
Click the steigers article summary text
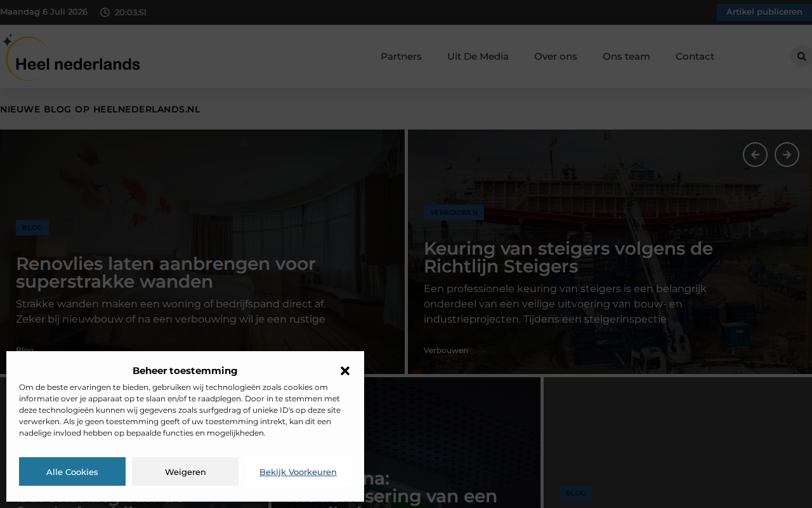[x=565, y=304]
